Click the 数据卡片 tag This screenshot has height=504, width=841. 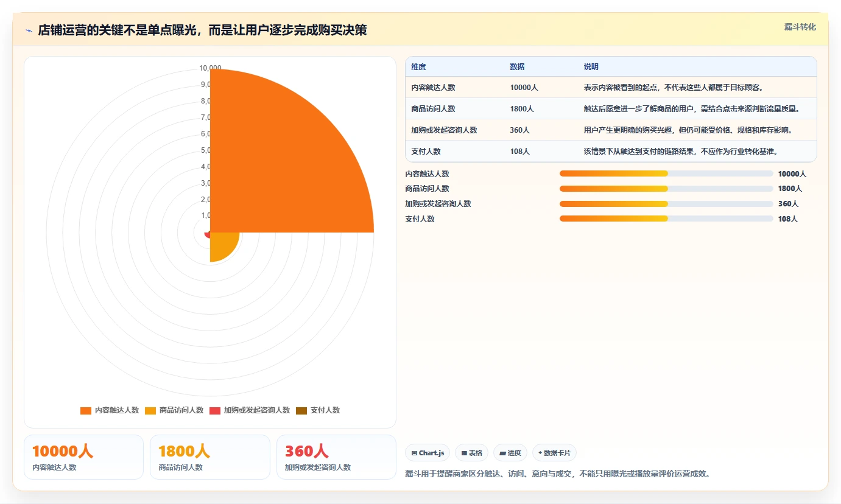[554, 453]
